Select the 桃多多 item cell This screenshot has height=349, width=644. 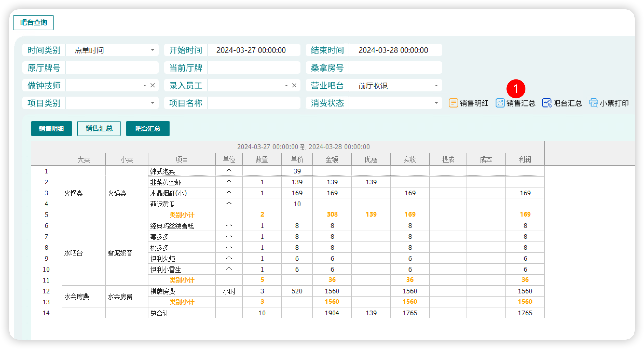pyautogui.click(x=182, y=247)
